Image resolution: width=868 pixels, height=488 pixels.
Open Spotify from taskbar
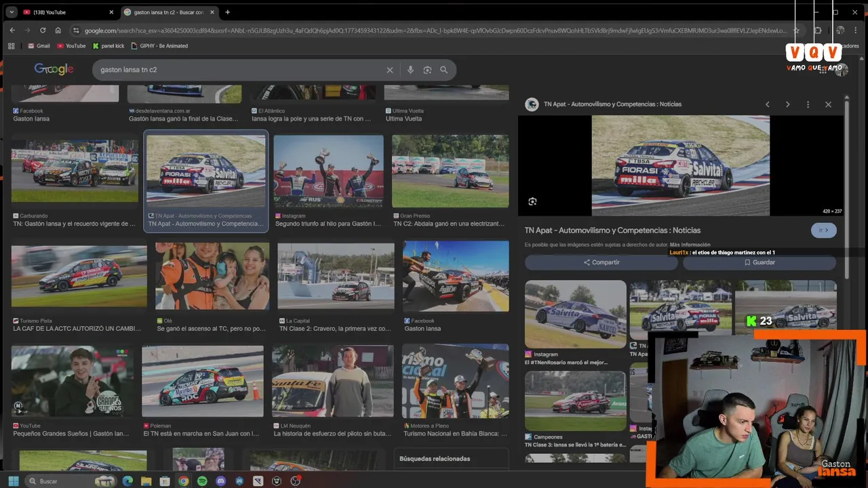[202, 481]
